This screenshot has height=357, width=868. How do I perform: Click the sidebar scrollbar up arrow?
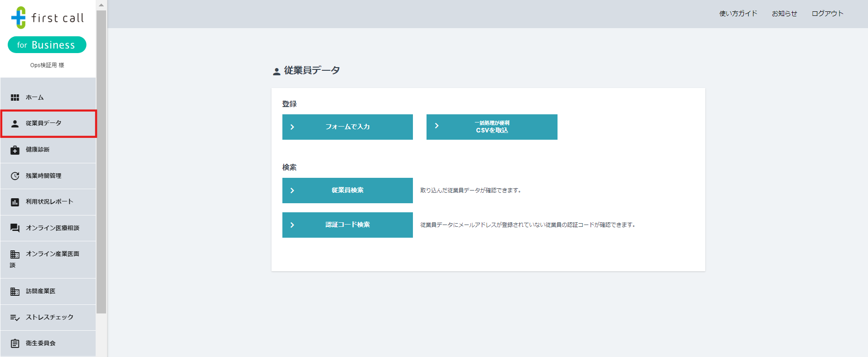point(102,5)
